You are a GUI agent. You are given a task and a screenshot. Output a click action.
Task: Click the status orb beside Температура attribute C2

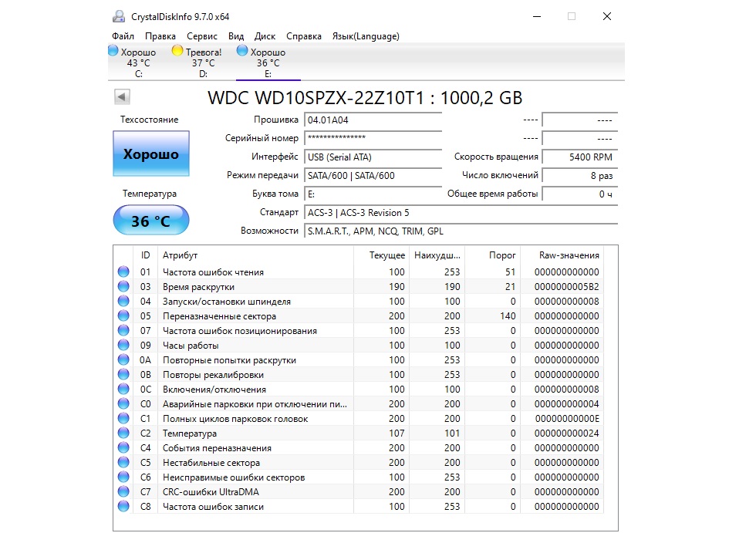point(123,433)
